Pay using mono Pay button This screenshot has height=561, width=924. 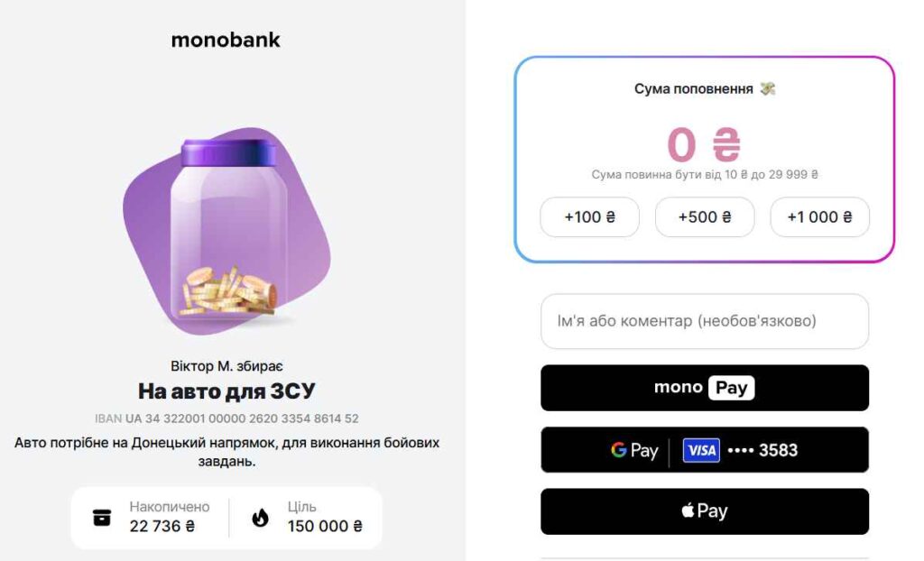704,388
